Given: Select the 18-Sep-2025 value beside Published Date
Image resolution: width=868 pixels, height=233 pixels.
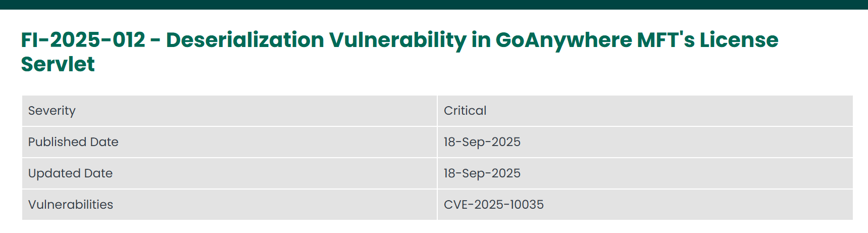Looking at the screenshot, I should pos(482,142).
